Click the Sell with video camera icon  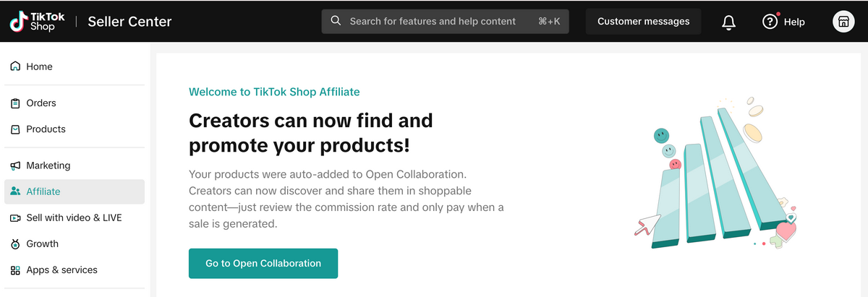coord(15,218)
